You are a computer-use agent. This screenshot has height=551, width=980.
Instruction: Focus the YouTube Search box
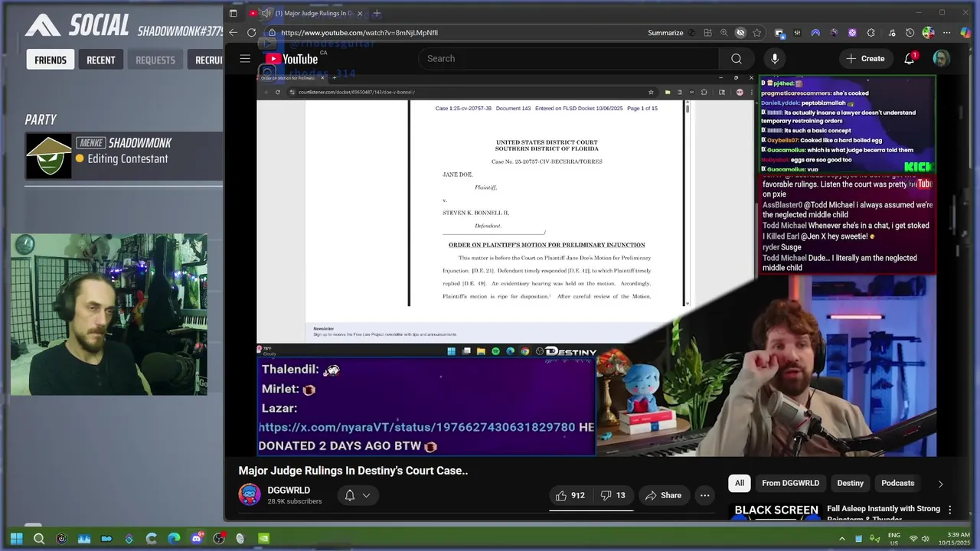(x=568, y=58)
